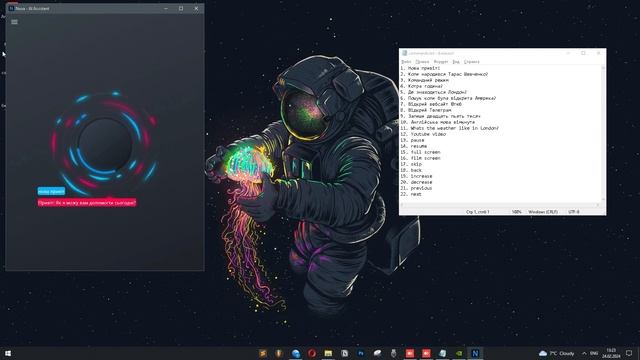Click 'Windows (CRLF)' in Notepad status bar
Screen dimensions: 640x360
click(543, 212)
